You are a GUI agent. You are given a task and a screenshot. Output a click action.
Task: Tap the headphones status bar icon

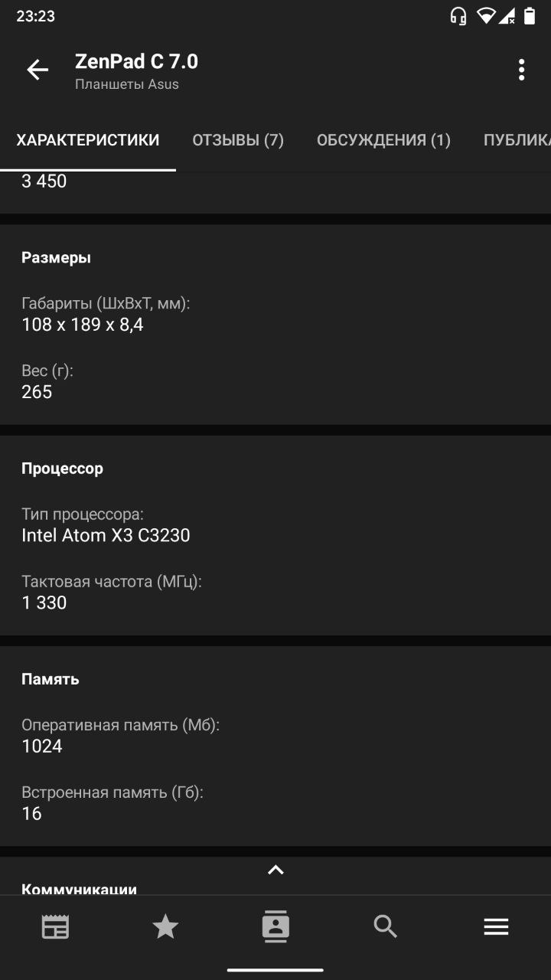(x=458, y=16)
